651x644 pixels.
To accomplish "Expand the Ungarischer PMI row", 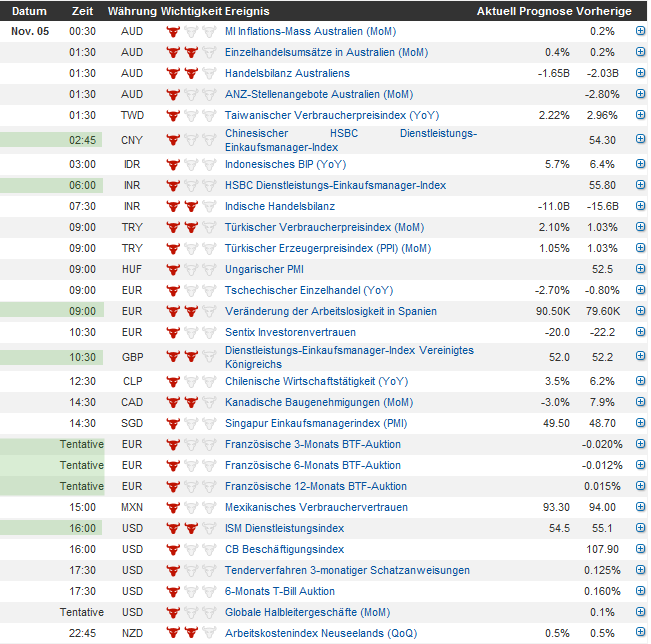I will (640, 269).
